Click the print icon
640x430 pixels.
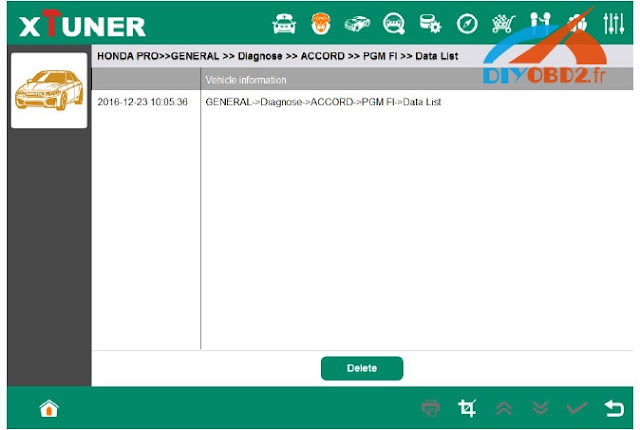click(430, 408)
